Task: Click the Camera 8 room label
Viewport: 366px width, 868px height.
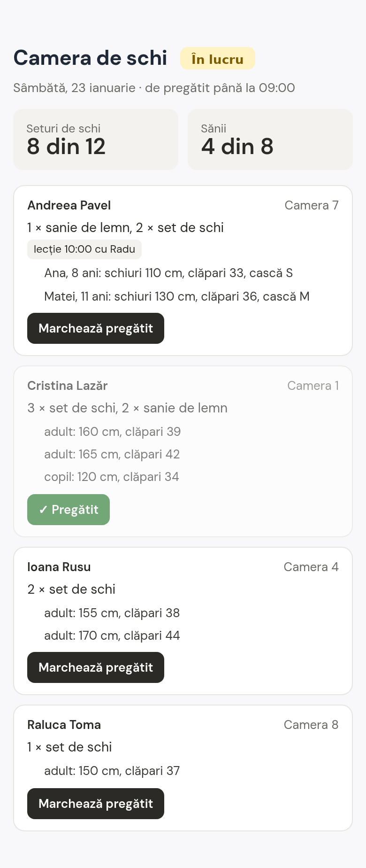Action: (x=311, y=725)
